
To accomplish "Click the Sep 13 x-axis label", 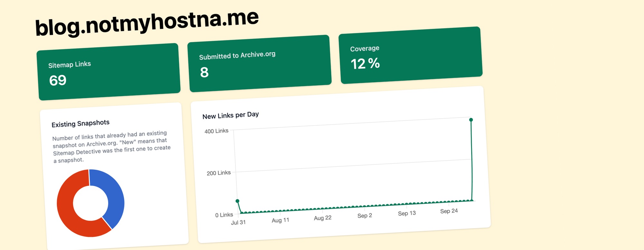I will click(x=407, y=214).
